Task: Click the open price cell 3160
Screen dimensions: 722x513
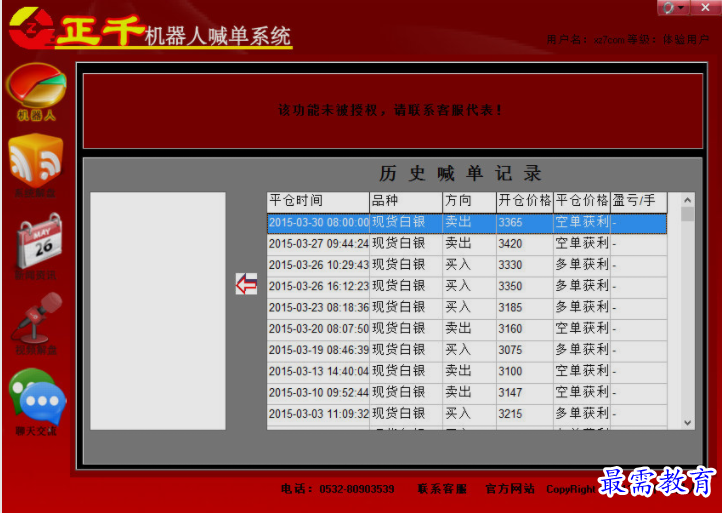Action: [525, 329]
